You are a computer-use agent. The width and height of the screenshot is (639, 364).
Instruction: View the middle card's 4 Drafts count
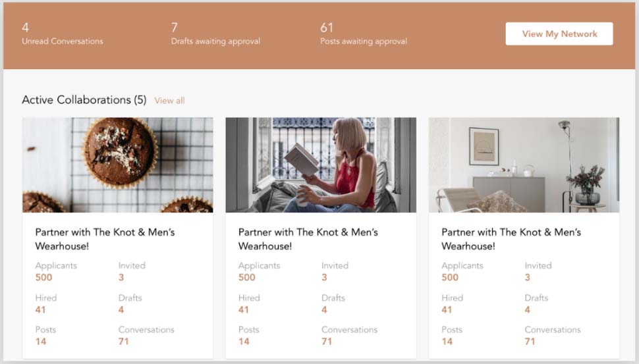click(324, 310)
